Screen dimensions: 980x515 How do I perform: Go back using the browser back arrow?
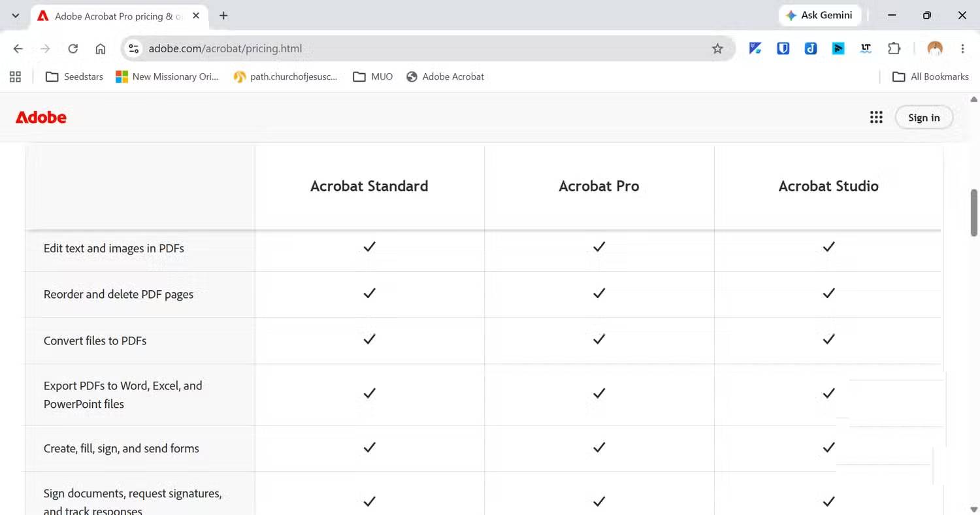[x=18, y=48]
